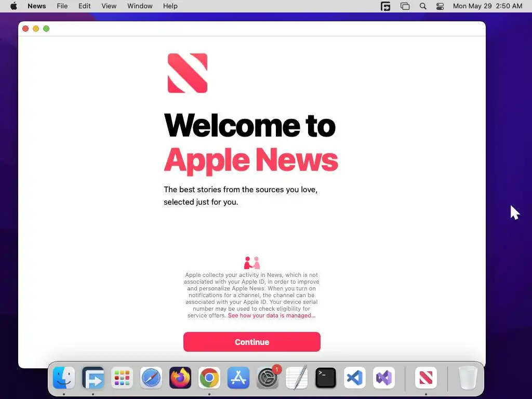Open the Edit menu
532x399 pixels.
click(85, 6)
